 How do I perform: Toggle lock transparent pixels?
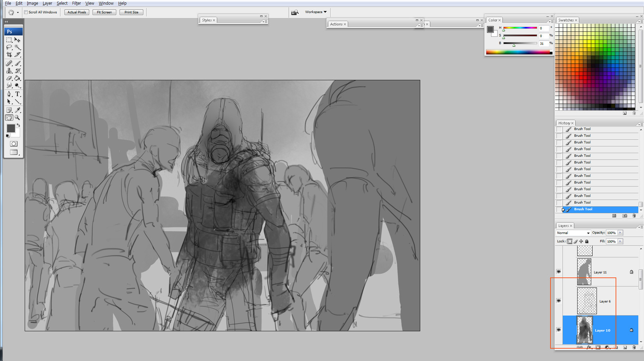570,241
